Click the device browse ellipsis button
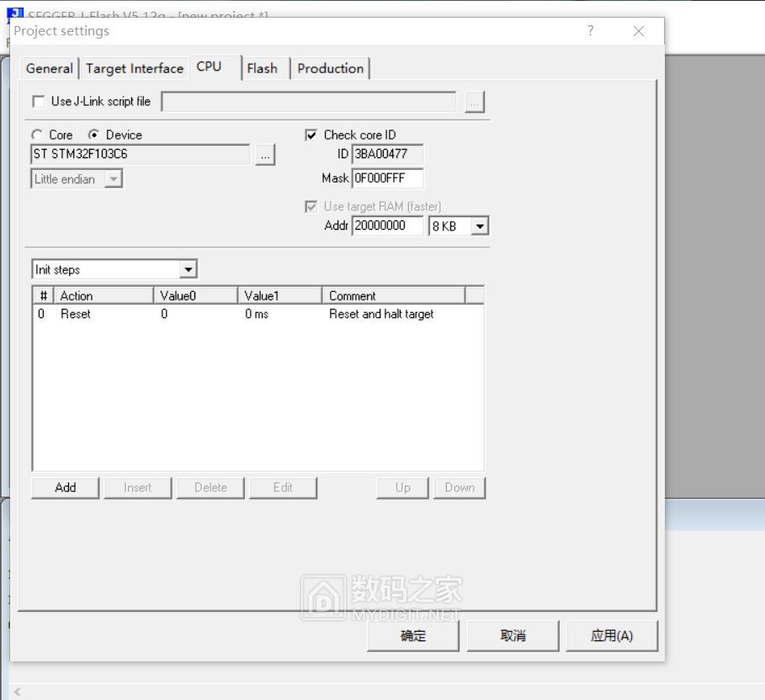This screenshot has height=700, width=765. (x=265, y=155)
